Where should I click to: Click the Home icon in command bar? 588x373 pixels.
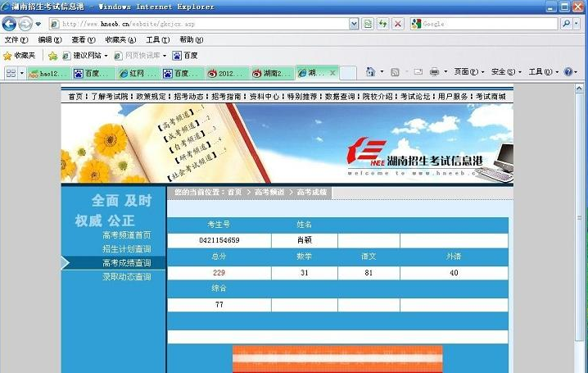[x=370, y=71]
